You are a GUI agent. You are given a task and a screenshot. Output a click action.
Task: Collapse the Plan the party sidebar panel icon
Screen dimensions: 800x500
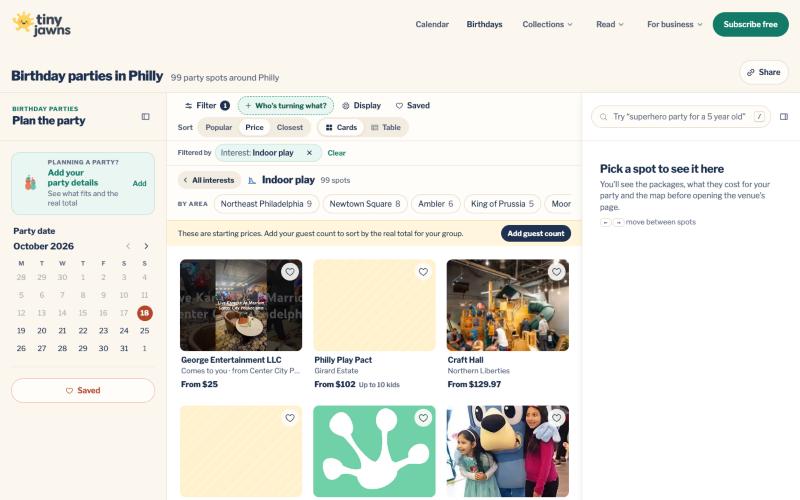point(145,117)
